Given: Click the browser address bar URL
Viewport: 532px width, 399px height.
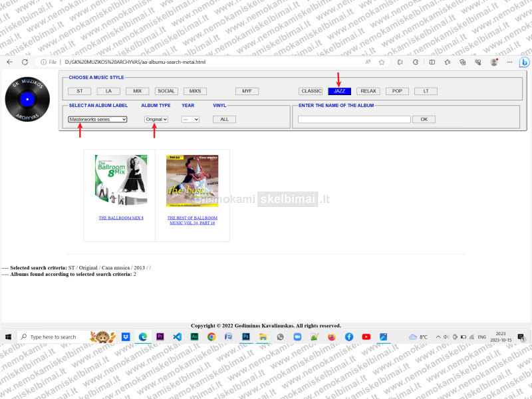Looking at the screenshot, I should pyautogui.click(x=135, y=62).
